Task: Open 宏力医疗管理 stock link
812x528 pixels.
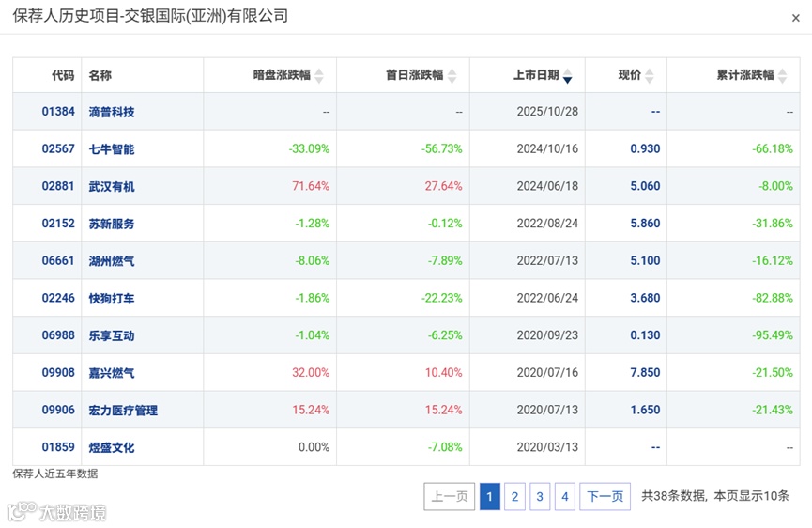Action: click(123, 411)
